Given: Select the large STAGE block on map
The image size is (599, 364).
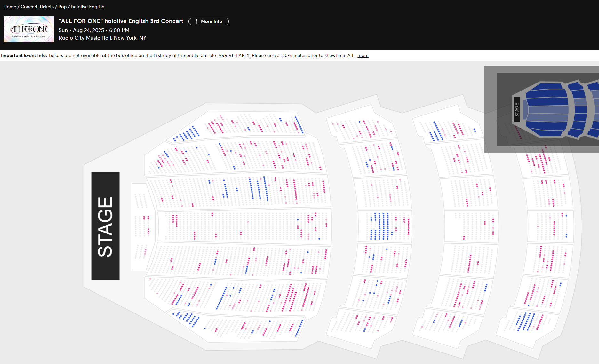Looking at the screenshot, I should pyautogui.click(x=105, y=226).
